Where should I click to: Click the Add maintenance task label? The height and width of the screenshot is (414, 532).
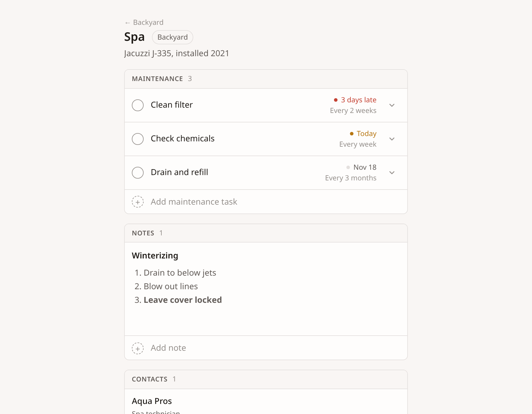(194, 202)
